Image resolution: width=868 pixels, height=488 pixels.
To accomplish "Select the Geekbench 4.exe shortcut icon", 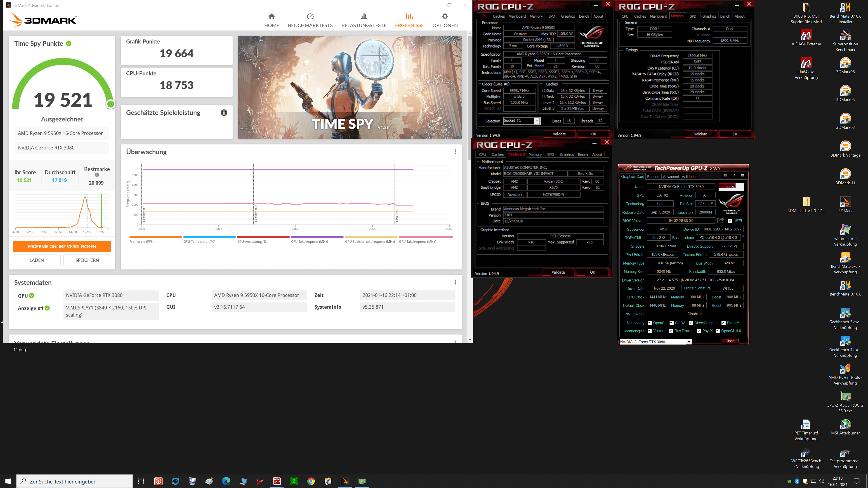I will [x=845, y=346].
